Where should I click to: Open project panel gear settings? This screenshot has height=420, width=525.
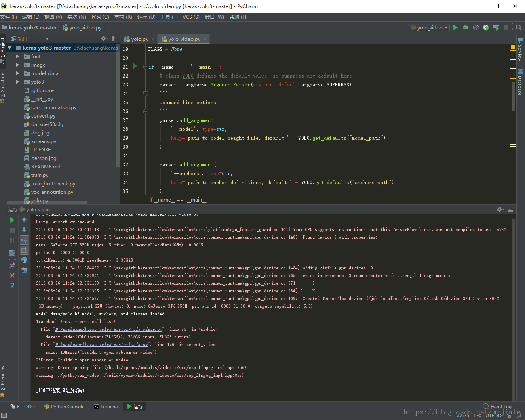pos(104,38)
